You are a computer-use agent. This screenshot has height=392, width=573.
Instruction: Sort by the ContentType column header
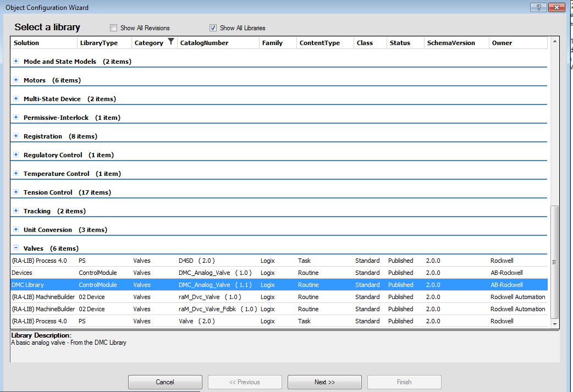point(325,43)
